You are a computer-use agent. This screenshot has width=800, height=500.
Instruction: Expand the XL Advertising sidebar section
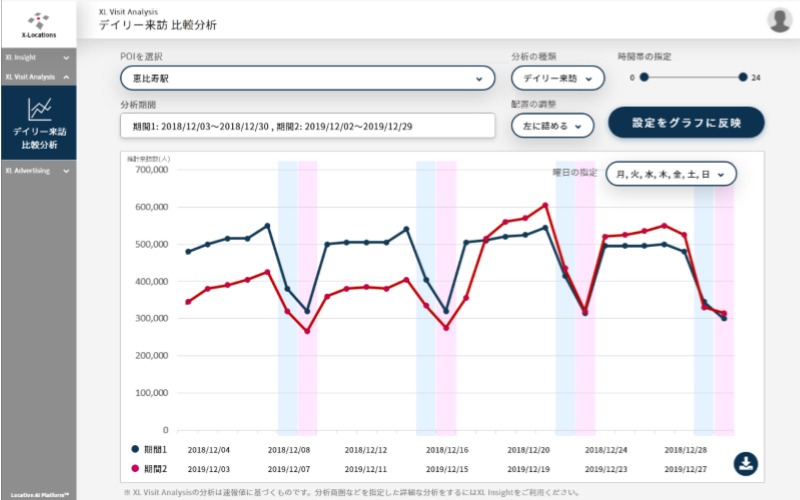[x=37, y=170]
